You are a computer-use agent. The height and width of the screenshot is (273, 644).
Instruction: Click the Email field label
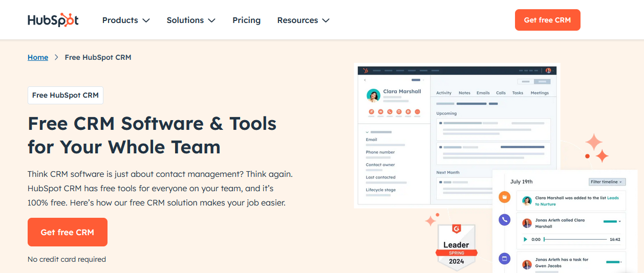371,140
